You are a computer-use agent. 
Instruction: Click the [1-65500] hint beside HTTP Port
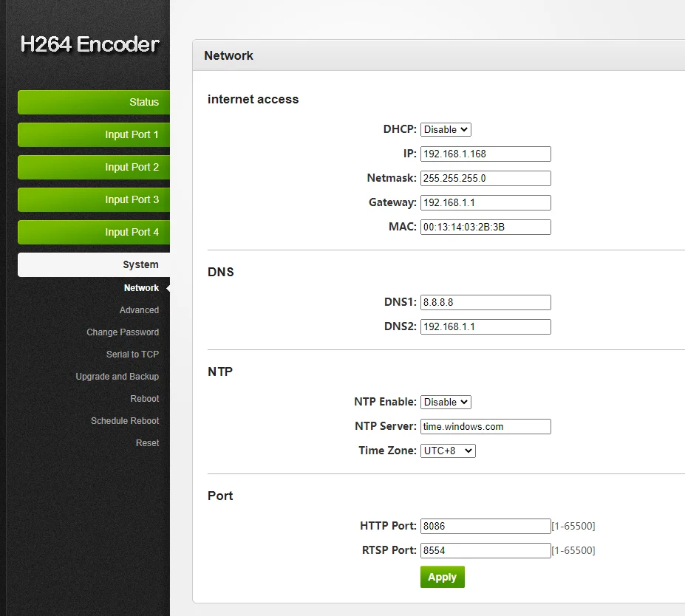pos(573,526)
